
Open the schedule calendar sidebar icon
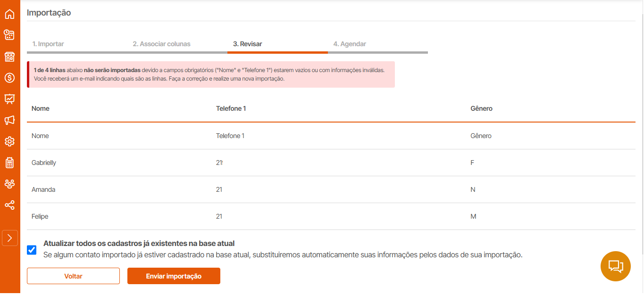click(x=9, y=35)
